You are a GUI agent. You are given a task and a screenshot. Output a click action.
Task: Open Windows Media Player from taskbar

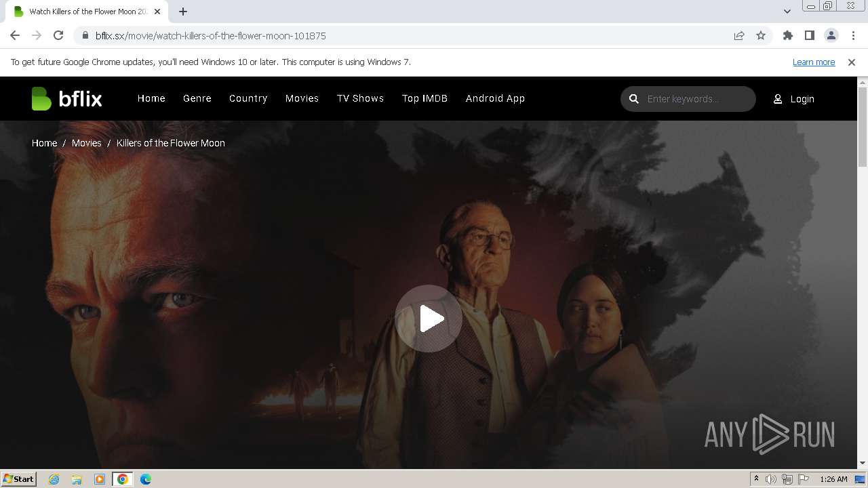[x=100, y=479]
